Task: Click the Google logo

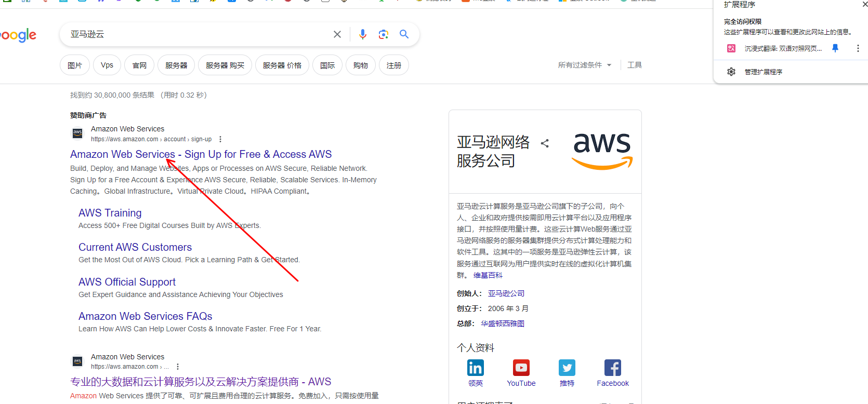Action: point(18,35)
